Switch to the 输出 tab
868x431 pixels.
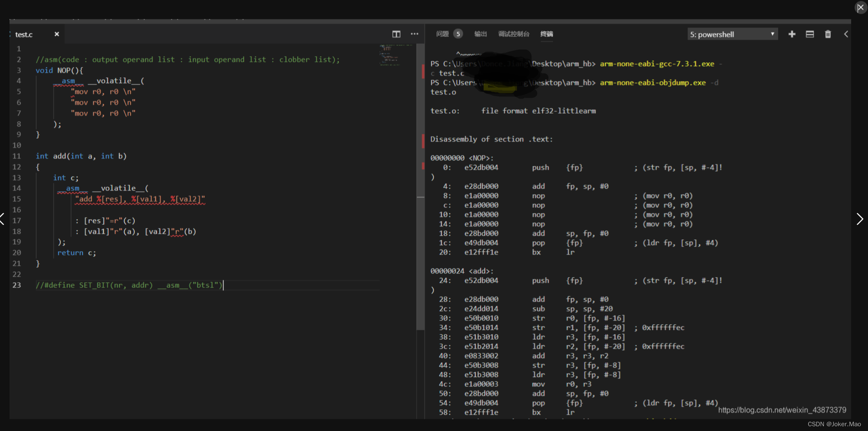pos(481,34)
